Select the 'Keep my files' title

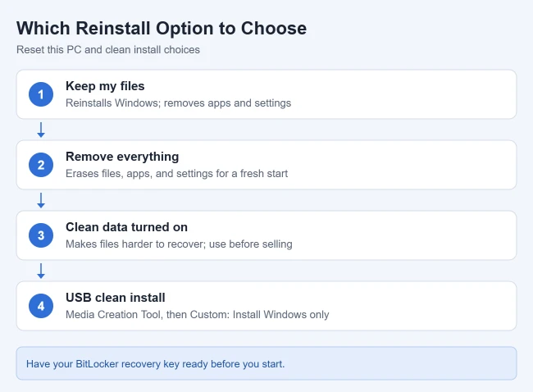pos(105,86)
